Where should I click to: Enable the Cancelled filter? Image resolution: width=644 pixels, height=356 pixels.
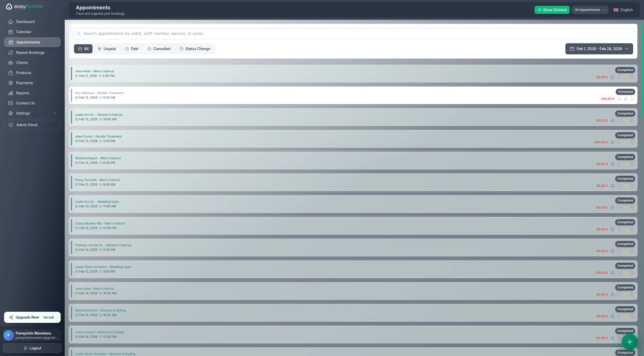tap(159, 49)
